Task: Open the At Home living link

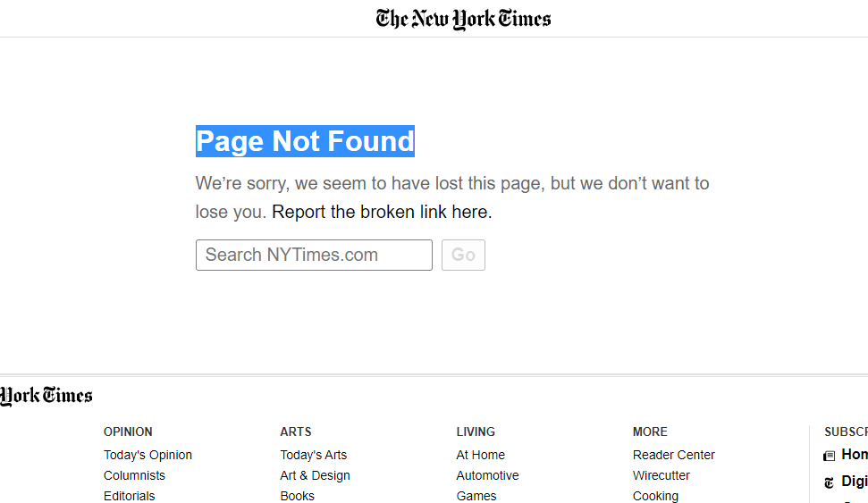Action: [480, 455]
